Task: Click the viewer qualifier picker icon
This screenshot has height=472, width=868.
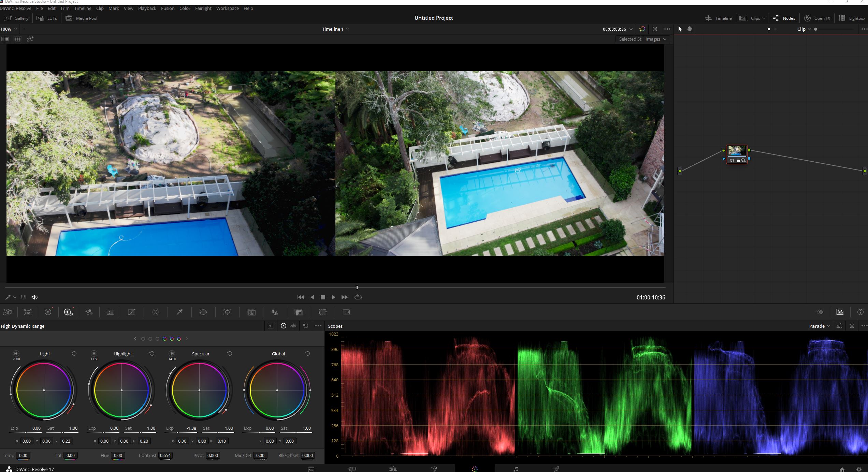Action: [8, 297]
